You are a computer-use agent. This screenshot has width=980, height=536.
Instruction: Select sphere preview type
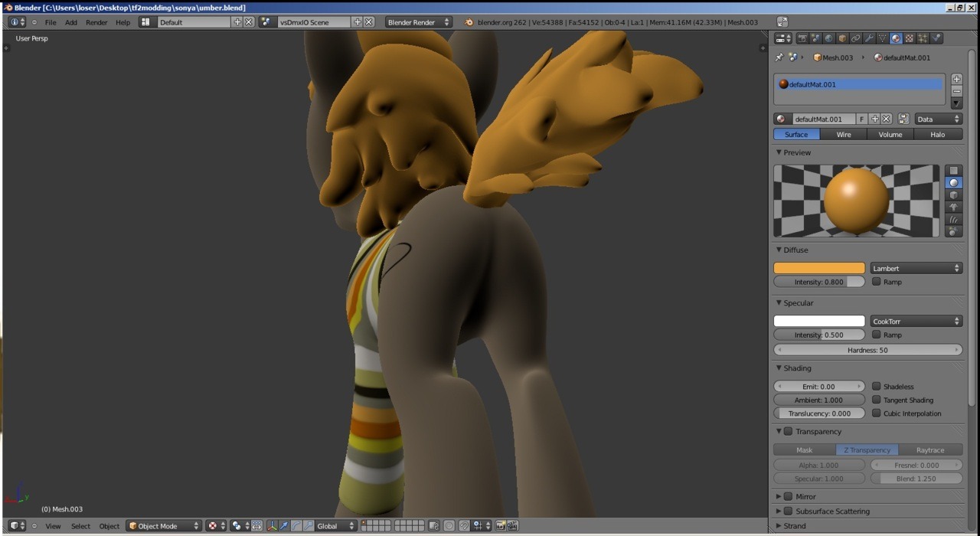[x=953, y=183]
